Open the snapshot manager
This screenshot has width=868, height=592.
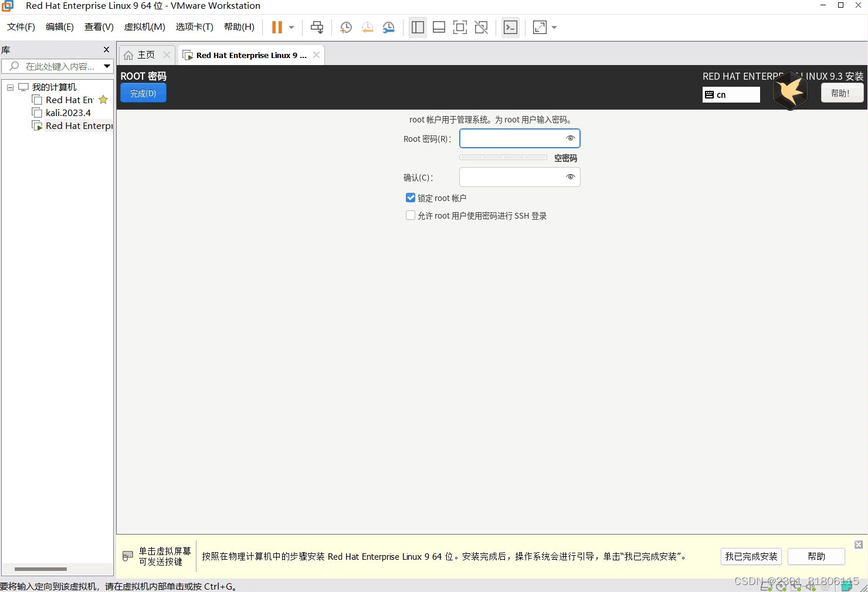pos(388,27)
